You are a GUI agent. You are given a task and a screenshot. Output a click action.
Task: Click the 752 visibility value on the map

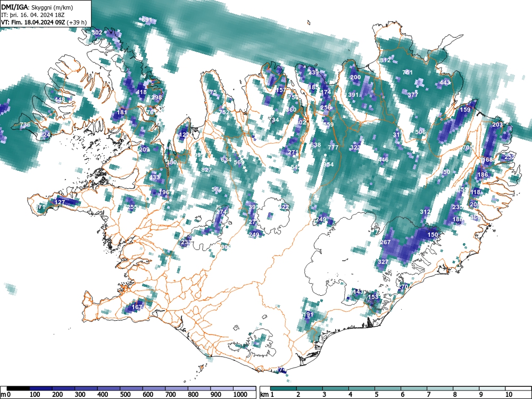[x=225, y=112]
